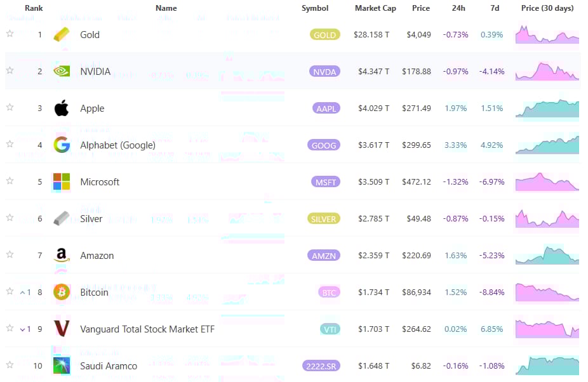This screenshot has width=588, height=382.
Task: Star the Gold row to favorite it
Action: (x=10, y=34)
